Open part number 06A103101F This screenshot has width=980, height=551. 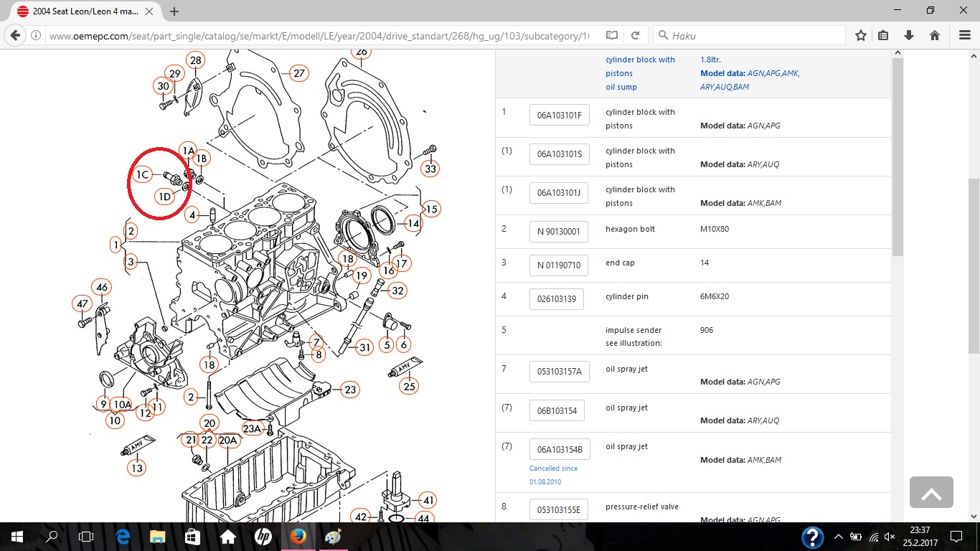[x=559, y=115]
